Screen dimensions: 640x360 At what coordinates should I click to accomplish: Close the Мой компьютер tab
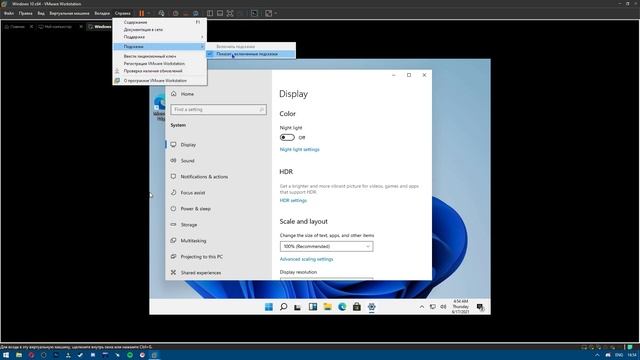(81, 27)
